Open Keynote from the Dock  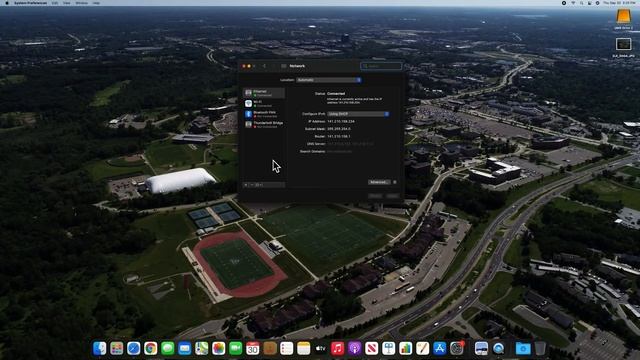(389, 348)
